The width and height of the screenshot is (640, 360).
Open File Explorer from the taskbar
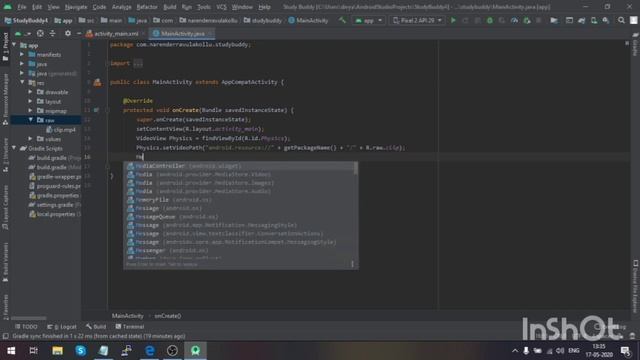tap(58, 351)
